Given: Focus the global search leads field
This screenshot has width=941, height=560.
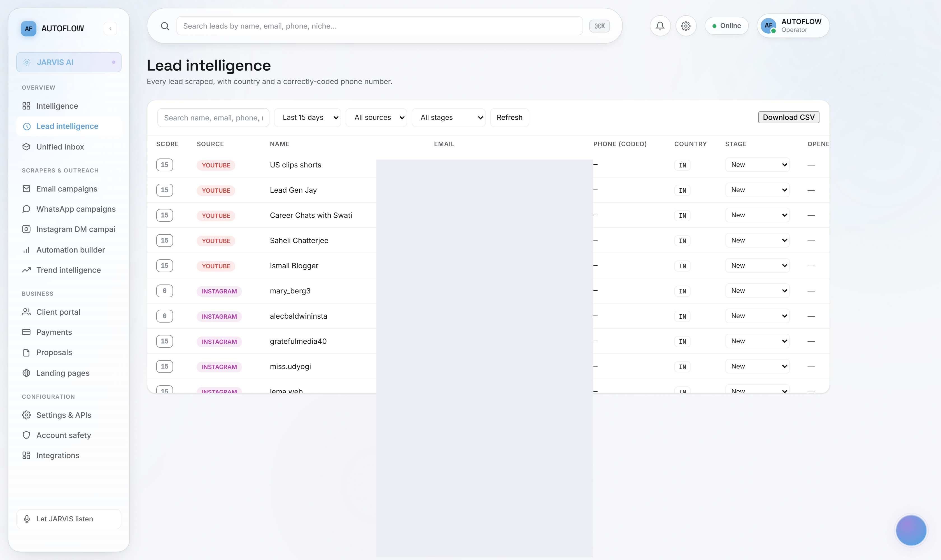Looking at the screenshot, I should click(379, 26).
